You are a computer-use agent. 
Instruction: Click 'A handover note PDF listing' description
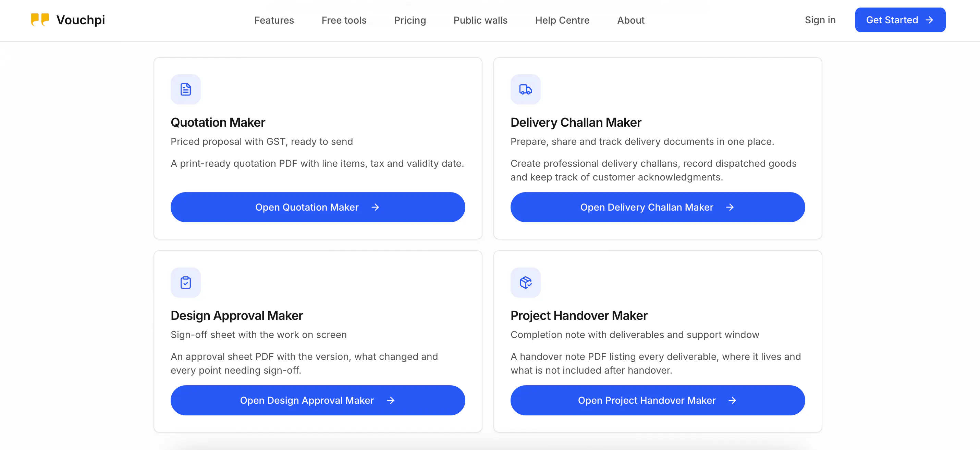tap(656, 363)
